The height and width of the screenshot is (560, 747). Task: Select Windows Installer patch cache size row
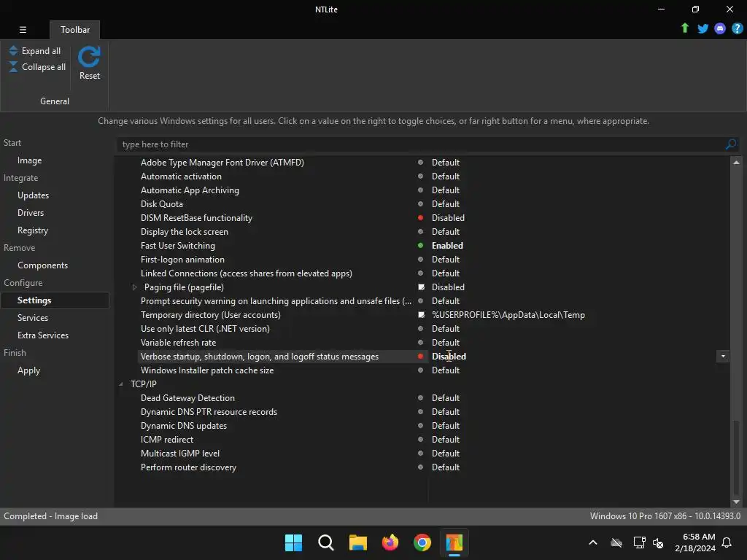(207, 370)
